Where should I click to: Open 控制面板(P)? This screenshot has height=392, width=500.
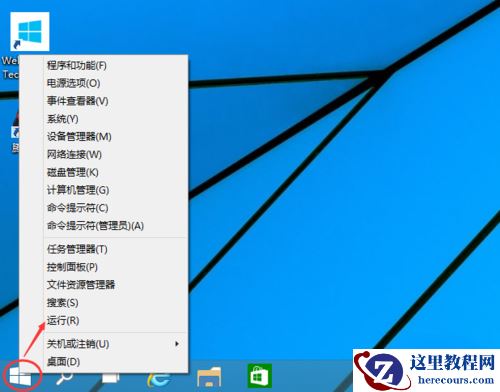pos(104,267)
